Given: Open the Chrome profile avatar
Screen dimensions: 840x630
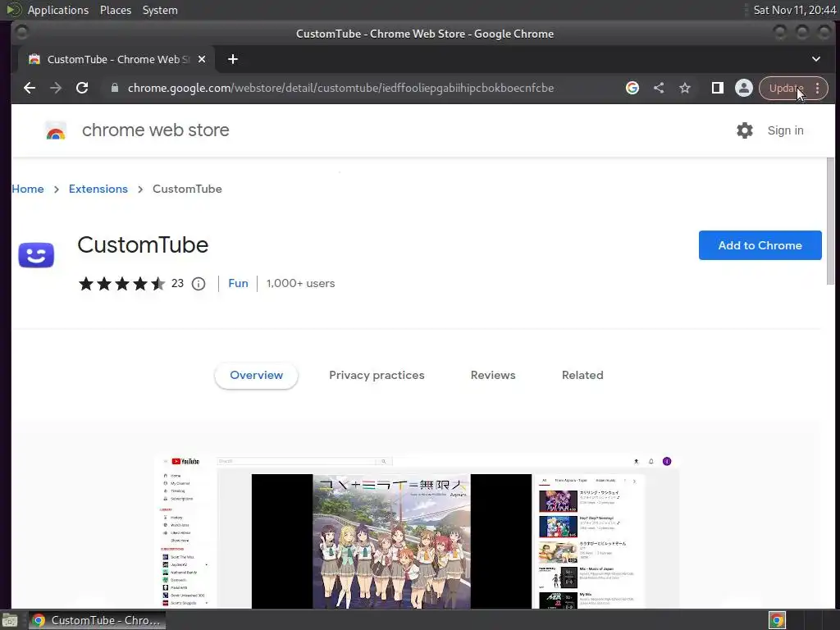Looking at the screenshot, I should [x=743, y=88].
